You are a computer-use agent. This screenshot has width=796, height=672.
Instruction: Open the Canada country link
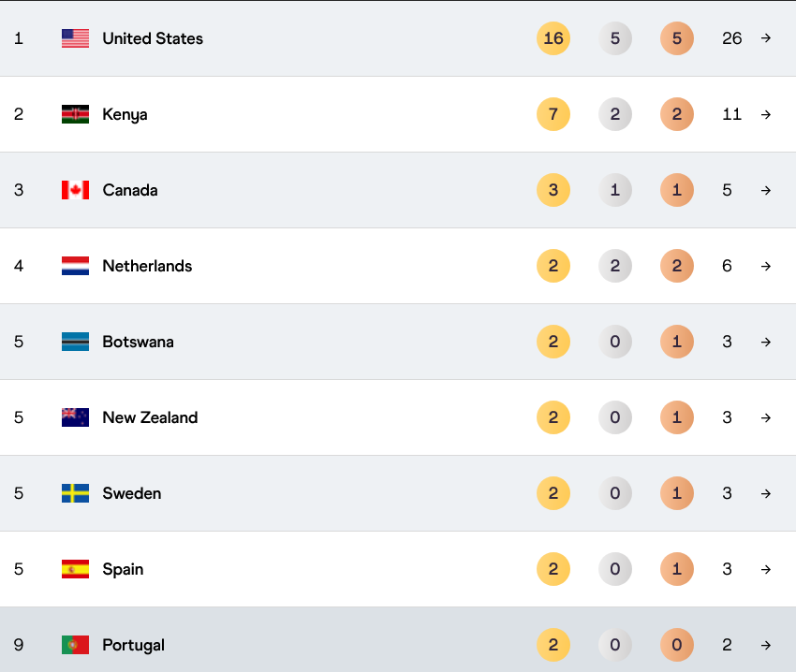pos(130,190)
